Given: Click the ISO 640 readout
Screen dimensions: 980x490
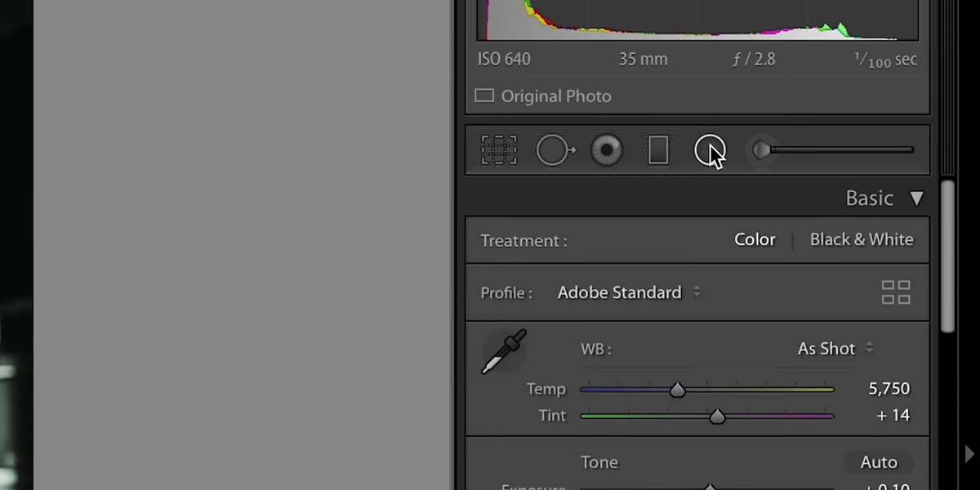Looking at the screenshot, I should [x=504, y=60].
